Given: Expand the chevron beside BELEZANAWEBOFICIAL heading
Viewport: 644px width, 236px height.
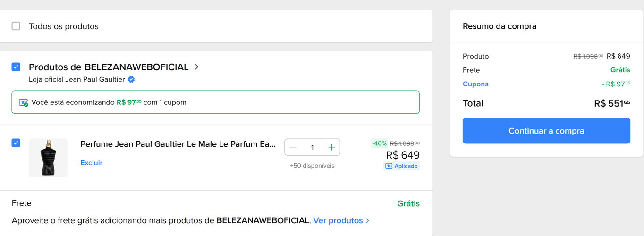Looking at the screenshot, I should tap(197, 67).
